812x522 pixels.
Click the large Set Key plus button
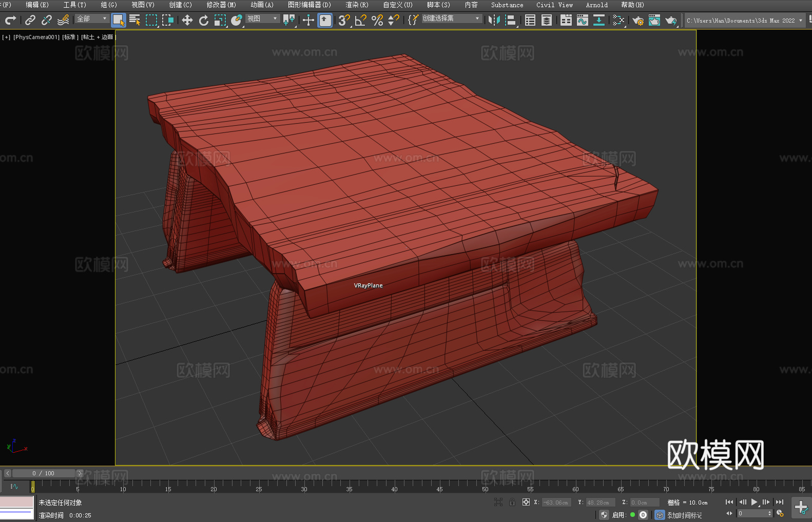coord(801,508)
